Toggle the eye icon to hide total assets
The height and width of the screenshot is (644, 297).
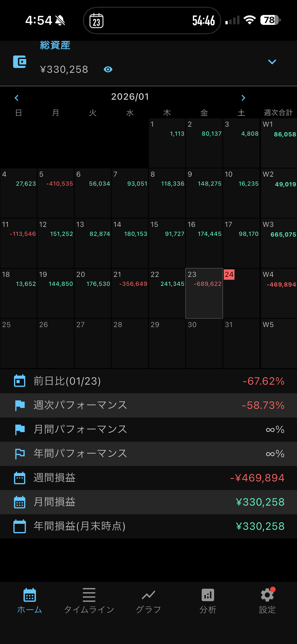click(108, 69)
